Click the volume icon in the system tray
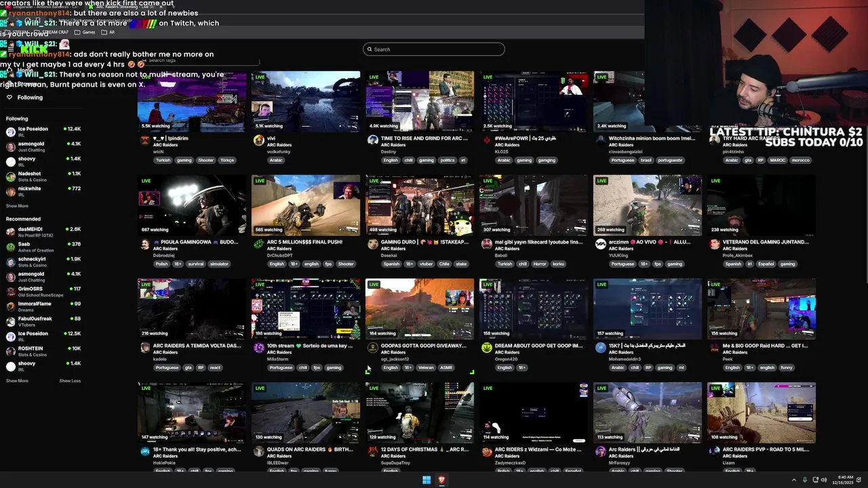868x488 pixels. pyautogui.click(x=824, y=480)
